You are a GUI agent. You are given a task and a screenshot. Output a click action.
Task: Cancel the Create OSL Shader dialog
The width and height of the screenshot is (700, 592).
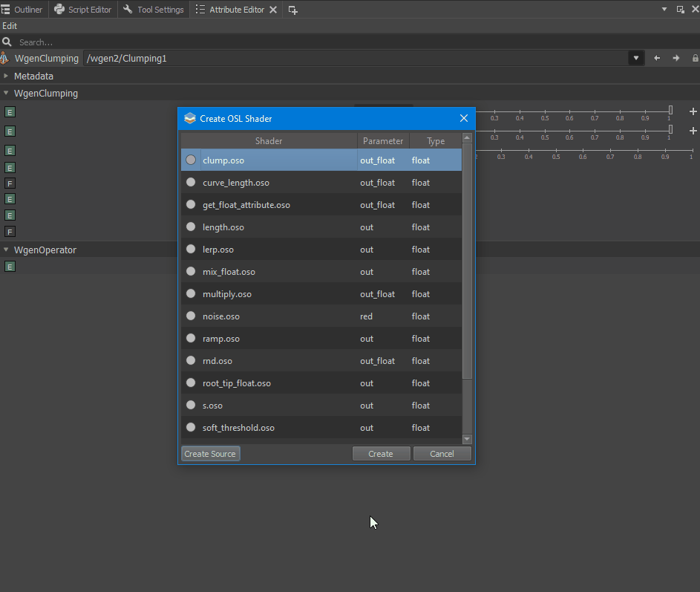point(442,454)
